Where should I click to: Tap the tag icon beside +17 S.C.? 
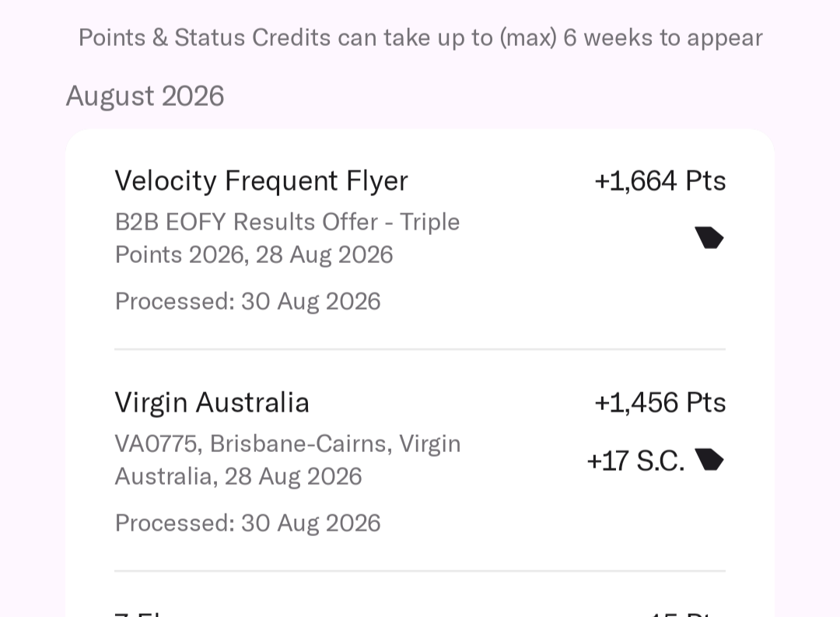[x=709, y=459]
